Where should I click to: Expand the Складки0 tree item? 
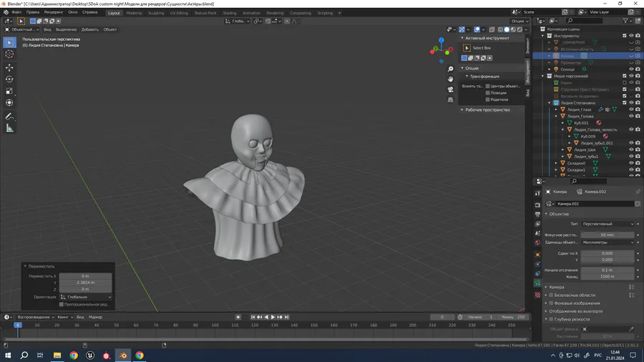pyautogui.click(x=556, y=163)
